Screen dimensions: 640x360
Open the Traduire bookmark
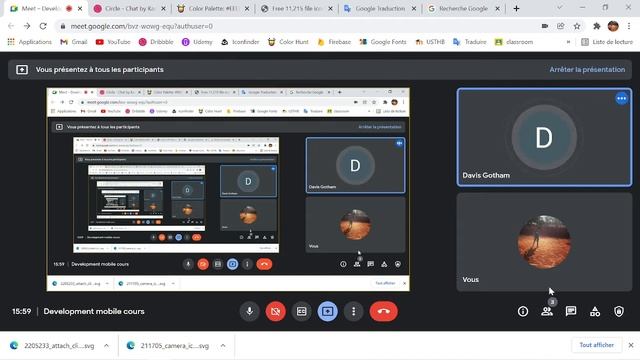tap(470, 42)
